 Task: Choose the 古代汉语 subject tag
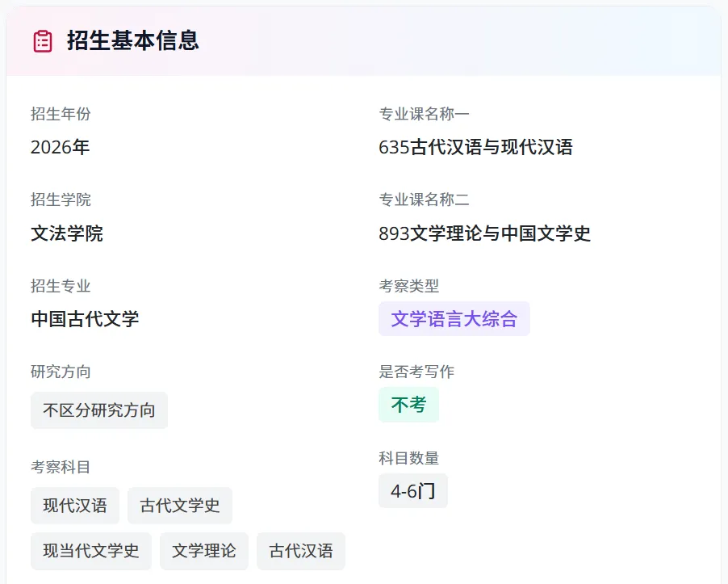pos(301,551)
